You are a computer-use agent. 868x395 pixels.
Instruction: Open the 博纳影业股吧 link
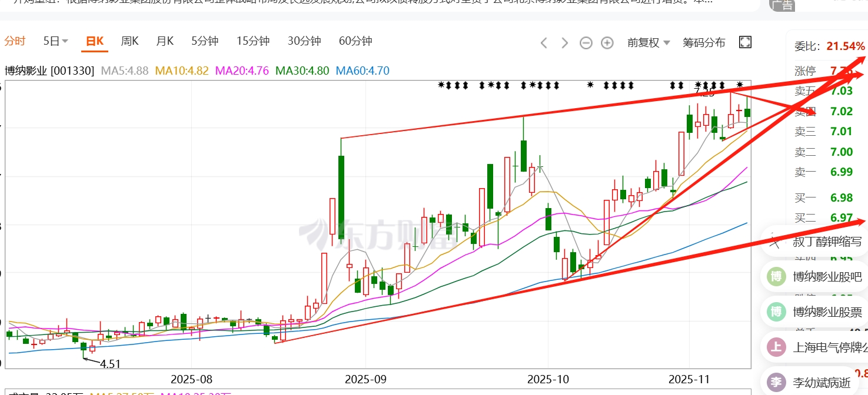(827, 277)
